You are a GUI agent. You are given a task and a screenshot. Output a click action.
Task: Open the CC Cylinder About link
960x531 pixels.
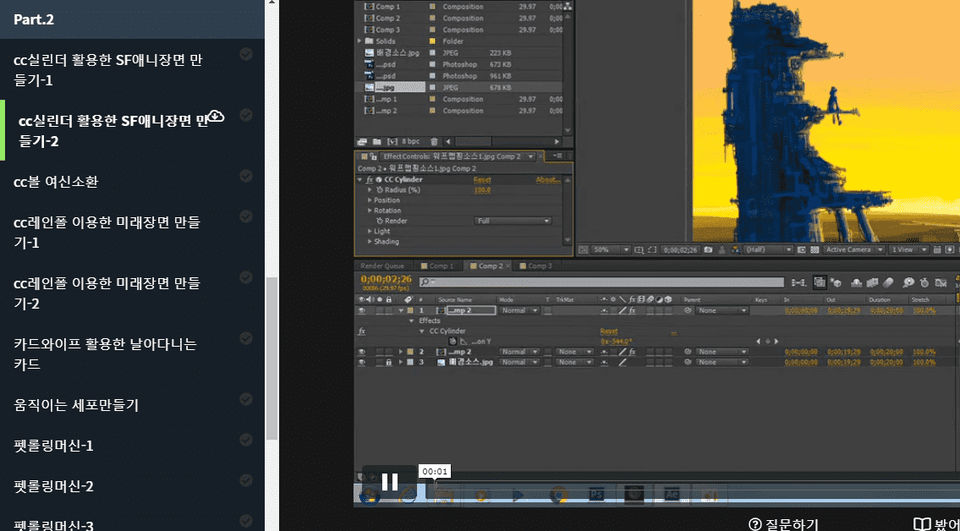[x=548, y=180]
